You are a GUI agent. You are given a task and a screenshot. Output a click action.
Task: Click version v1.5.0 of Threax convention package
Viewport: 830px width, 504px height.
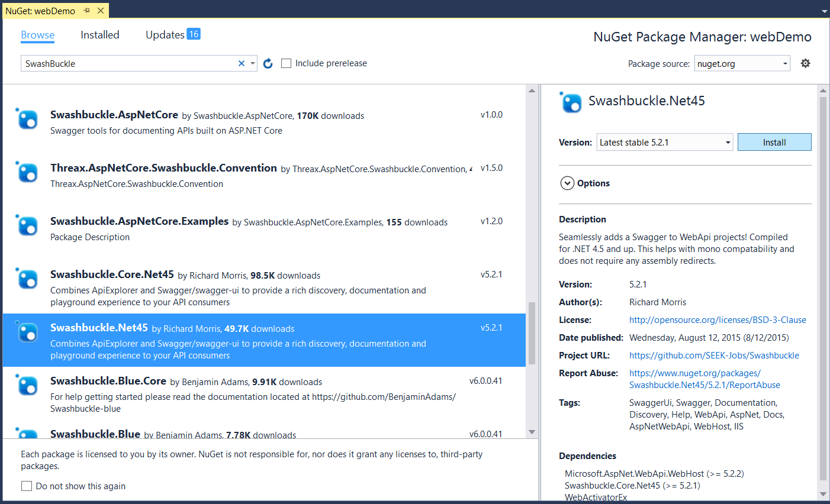[491, 168]
